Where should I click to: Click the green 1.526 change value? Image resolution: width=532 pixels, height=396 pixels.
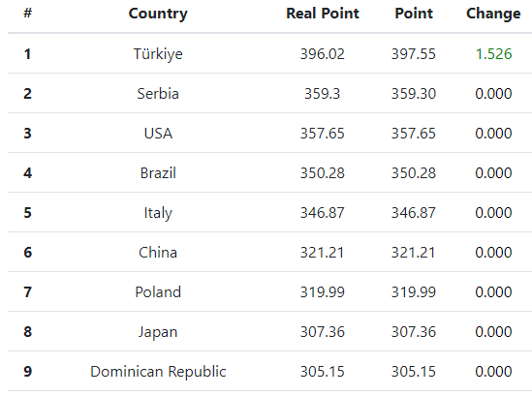(493, 54)
